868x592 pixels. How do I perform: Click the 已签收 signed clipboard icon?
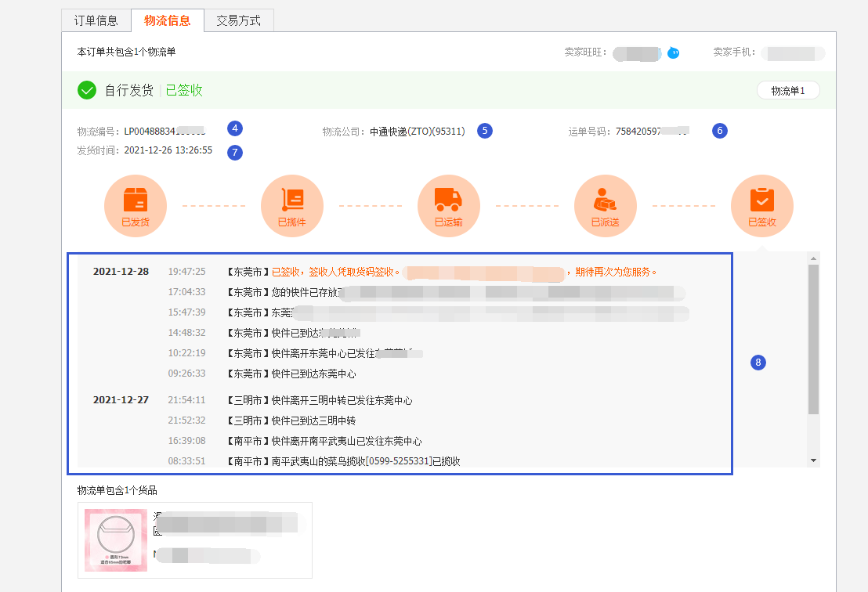coord(761,206)
